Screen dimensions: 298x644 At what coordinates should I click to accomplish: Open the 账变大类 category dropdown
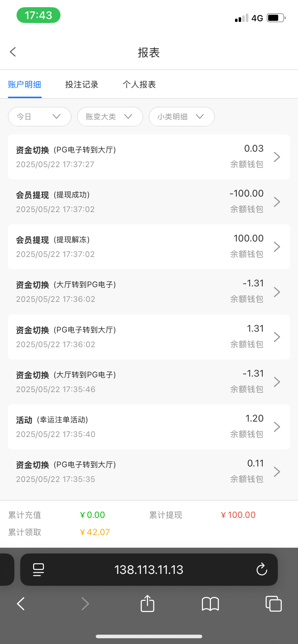110,116
